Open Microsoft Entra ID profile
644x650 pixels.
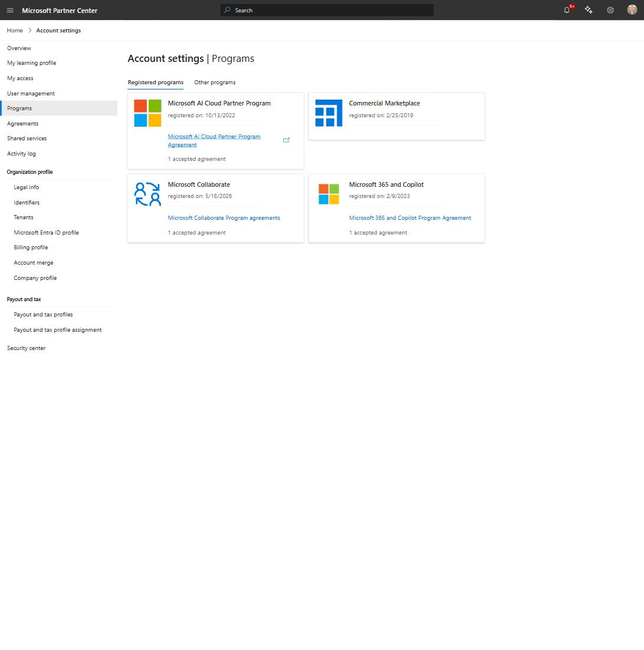(x=47, y=233)
